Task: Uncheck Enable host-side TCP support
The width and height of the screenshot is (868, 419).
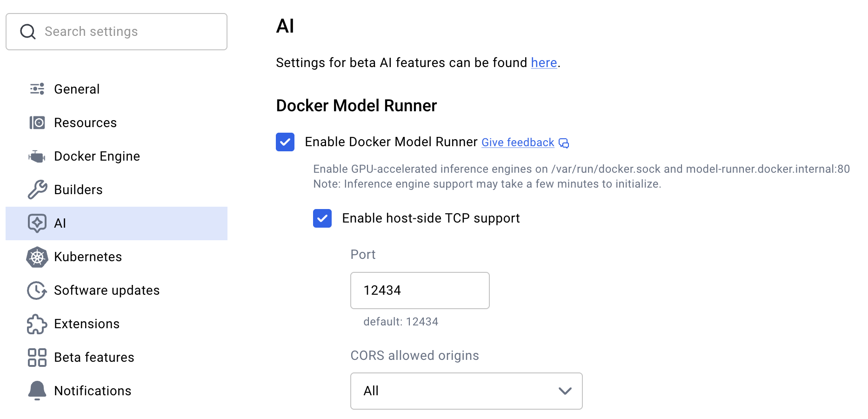Action: coord(322,218)
